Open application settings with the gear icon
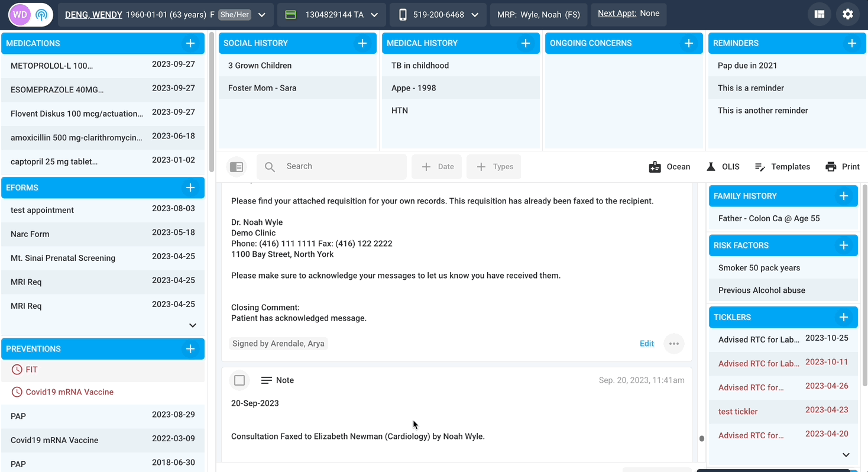 848,14
